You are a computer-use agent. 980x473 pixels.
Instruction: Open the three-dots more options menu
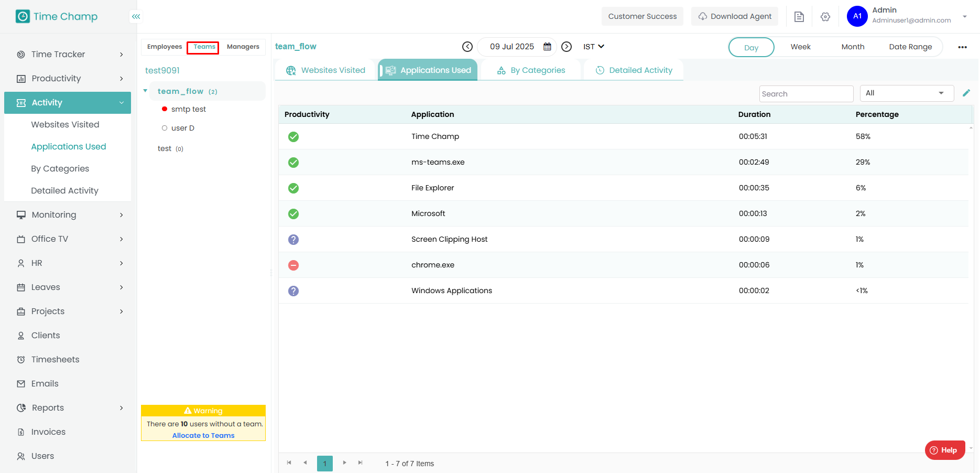[962, 47]
